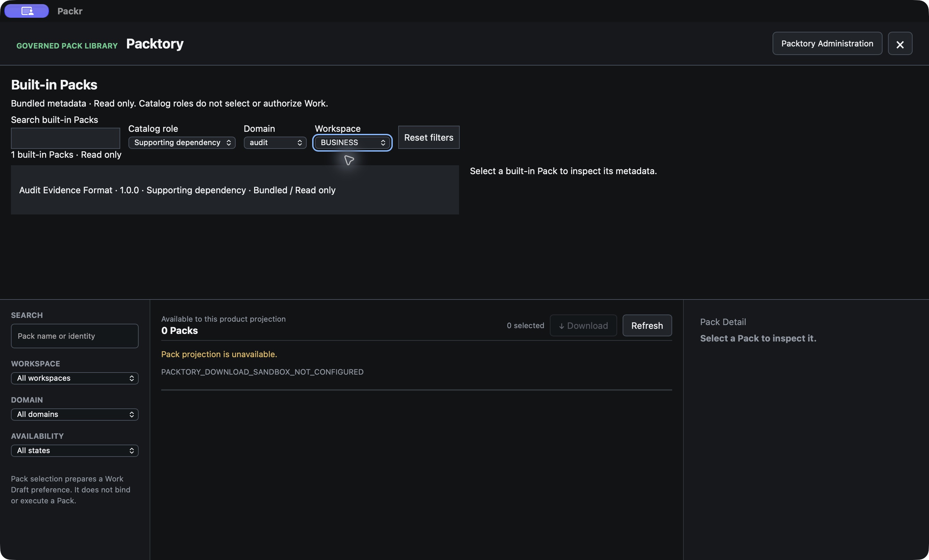Open the Workspace dropdown showing BUSINESS

(x=352, y=142)
